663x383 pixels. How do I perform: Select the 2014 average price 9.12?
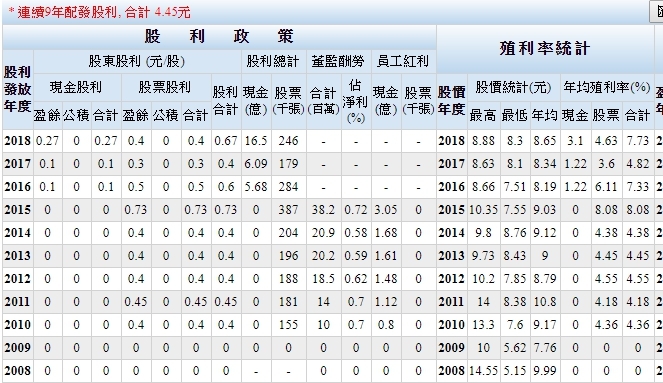point(545,233)
